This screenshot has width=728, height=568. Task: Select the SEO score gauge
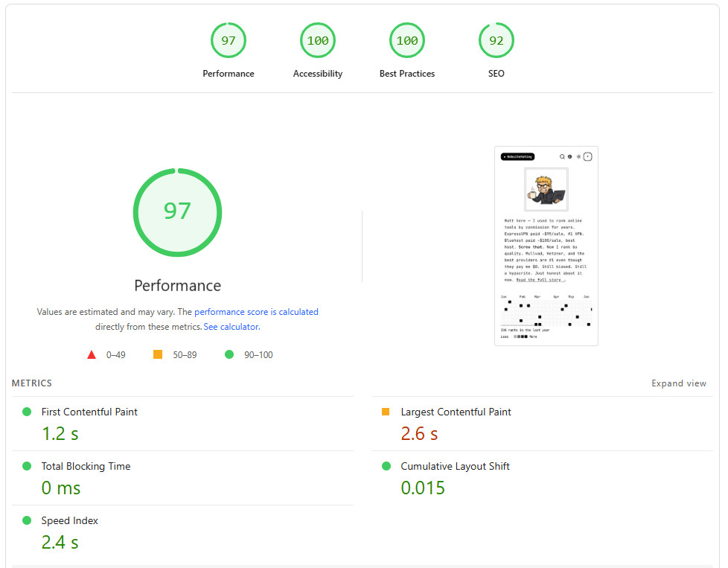[x=496, y=41]
